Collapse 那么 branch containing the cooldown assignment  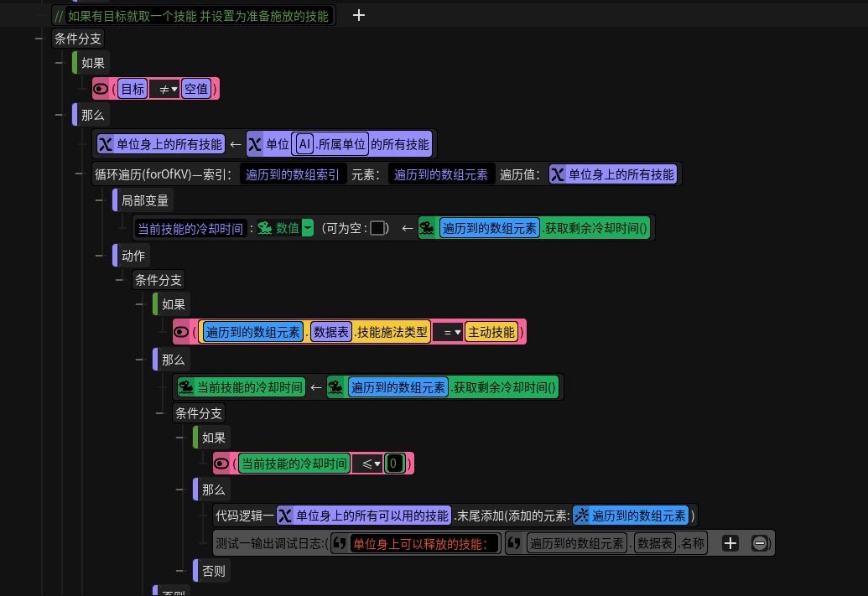click(139, 360)
